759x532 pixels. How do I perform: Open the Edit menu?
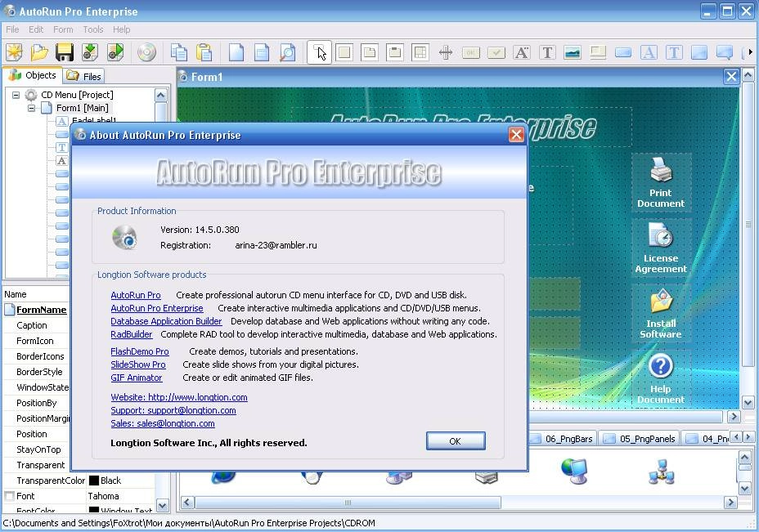[x=36, y=29]
